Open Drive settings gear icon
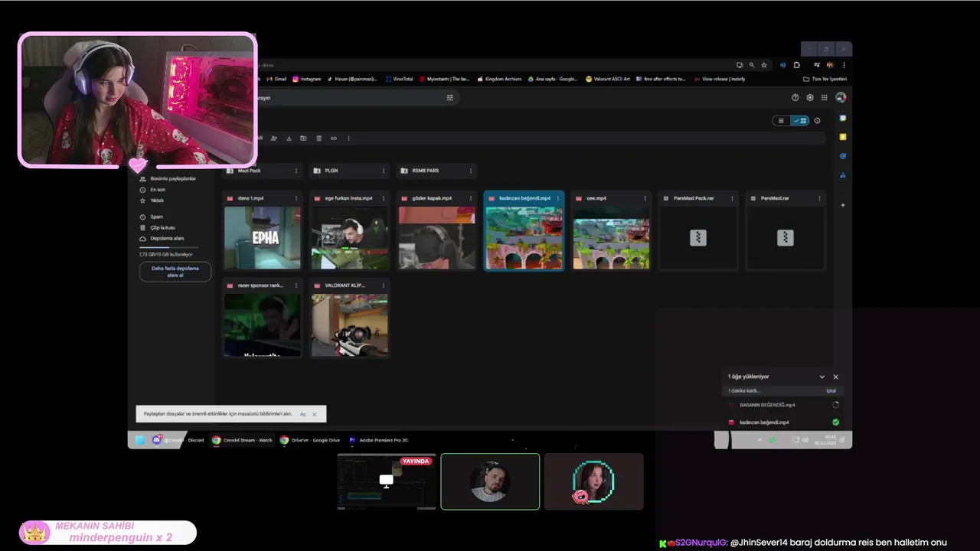This screenshot has width=980, height=551. (809, 97)
